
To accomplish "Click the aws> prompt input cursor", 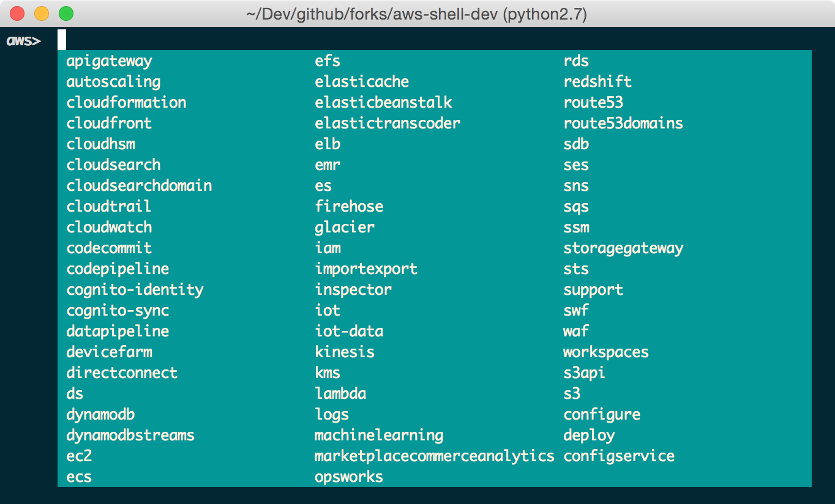I will (61, 40).
